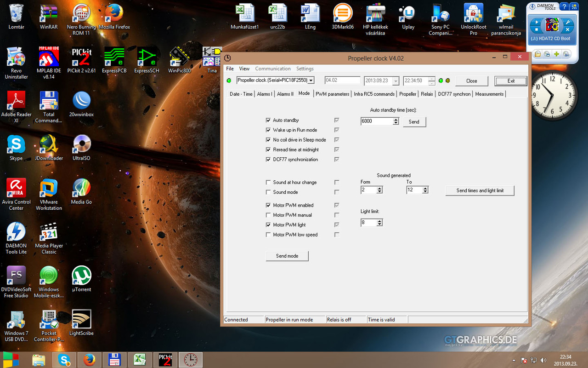Increase Auto standby time spinner value
The image size is (588, 368).
(x=396, y=120)
